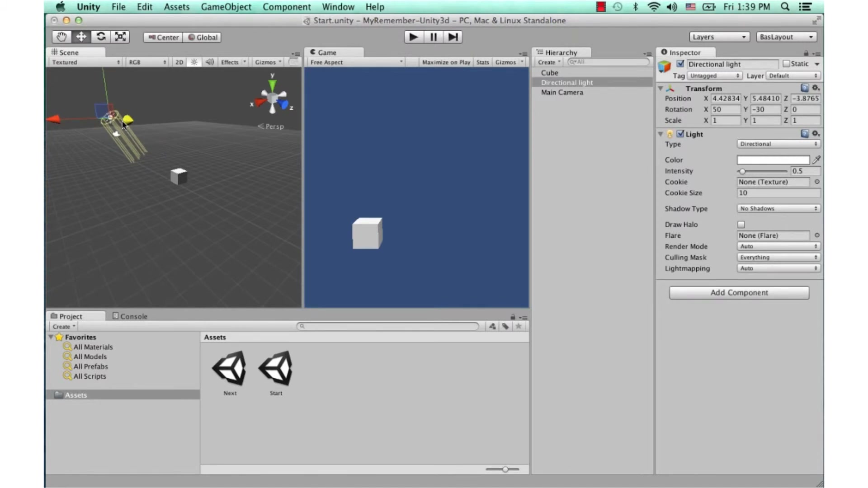The height and width of the screenshot is (488, 868).
Task: Click the Add Component button
Action: coord(739,293)
